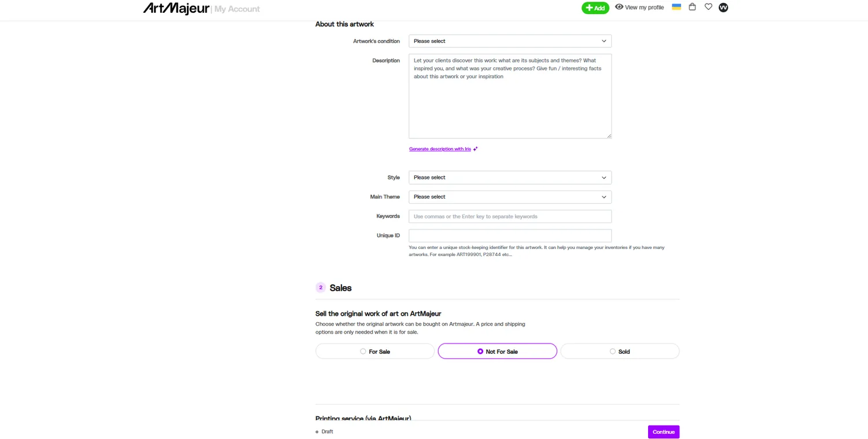868x439 pixels.
Task: Open favorites heart icon
Action: 708,7
